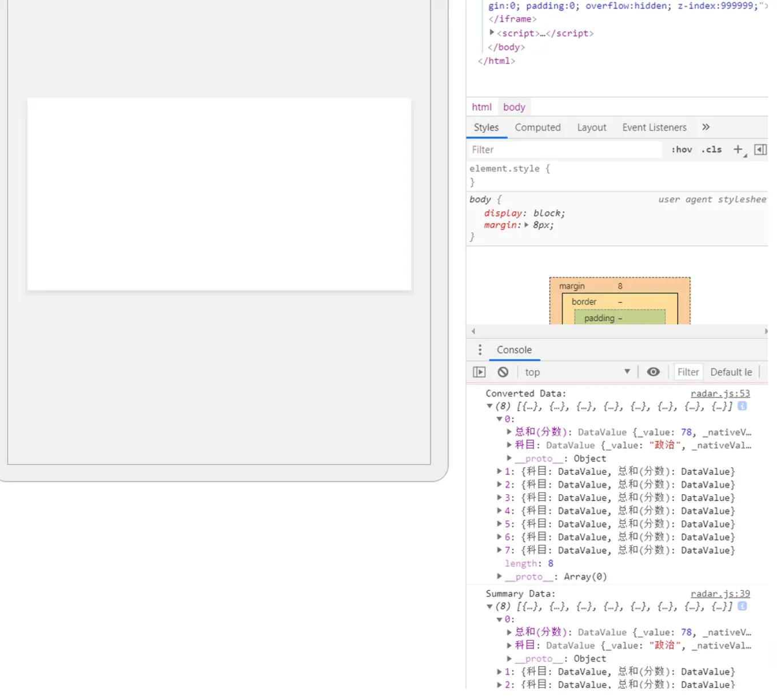Image resolution: width=777 pixels, height=700 pixels.
Task: Expand item 2 in Converted Data
Action: (499, 484)
